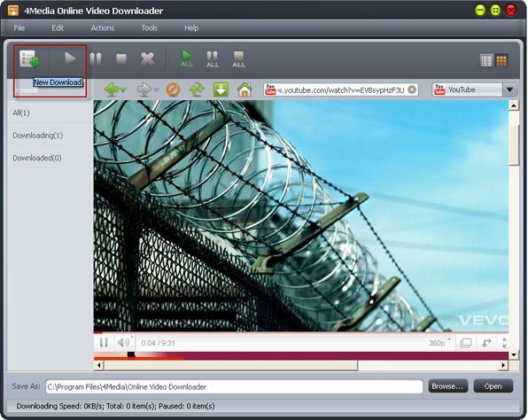Image resolution: width=528 pixels, height=420 pixels.
Task: Pause the YouTube video playback
Action: (x=104, y=343)
